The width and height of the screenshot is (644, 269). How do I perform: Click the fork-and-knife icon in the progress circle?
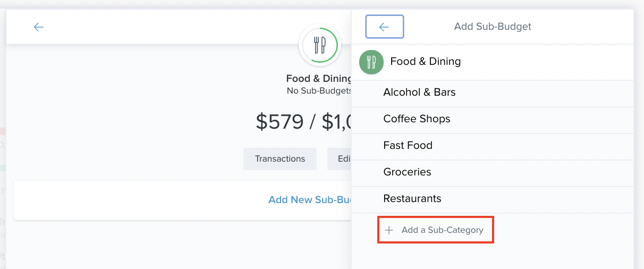click(319, 46)
